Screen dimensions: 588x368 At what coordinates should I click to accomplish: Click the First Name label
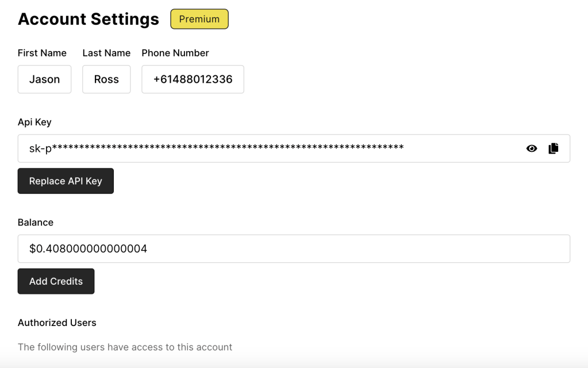coord(42,53)
